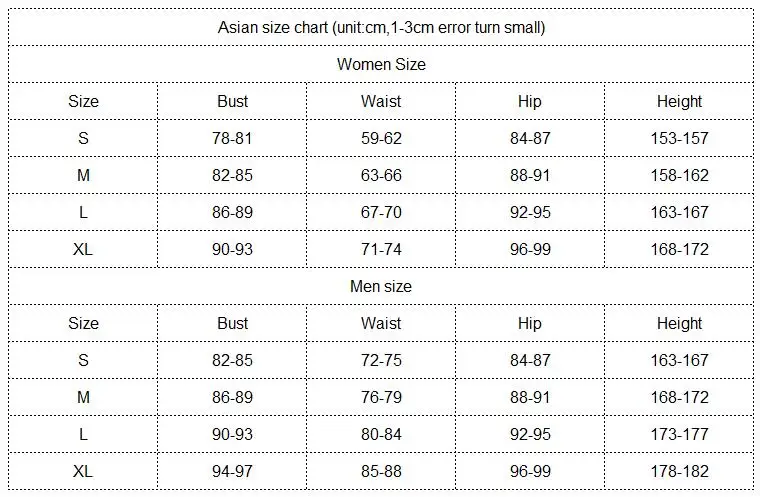
Task: Click the men's L waist value 80-84
Action: tap(381, 434)
